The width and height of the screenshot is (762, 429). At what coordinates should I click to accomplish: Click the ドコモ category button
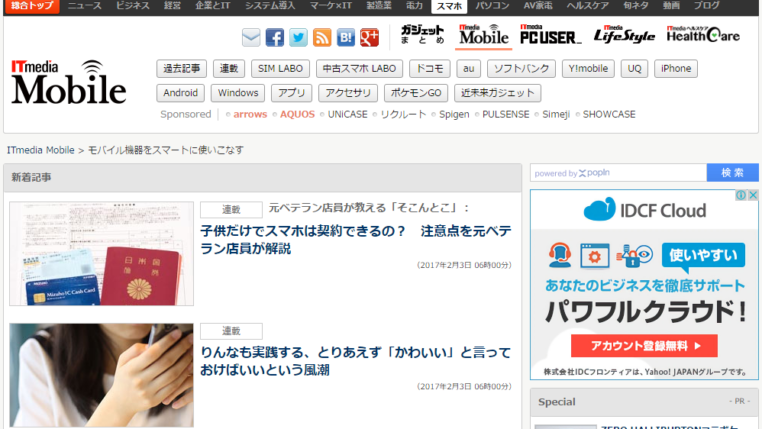point(430,69)
